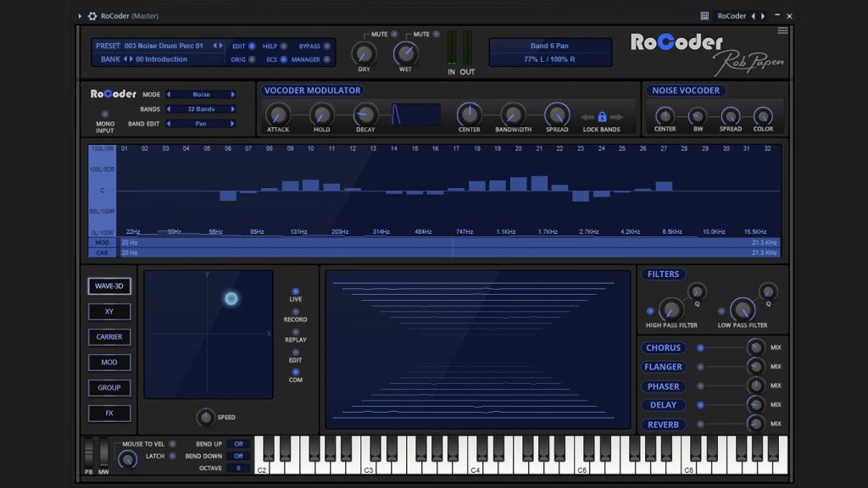Switch to the Carrier page
The image size is (868, 488).
[108, 337]
